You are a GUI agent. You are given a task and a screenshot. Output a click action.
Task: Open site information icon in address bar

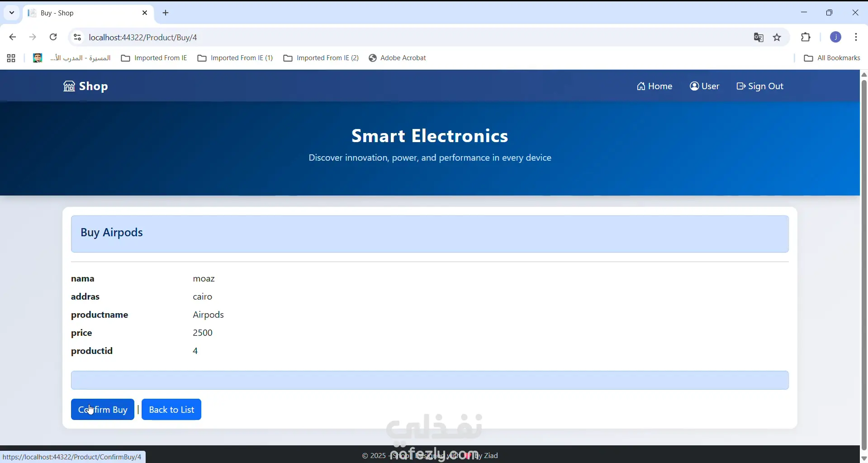pyautogui.click(x=77, y=37)
